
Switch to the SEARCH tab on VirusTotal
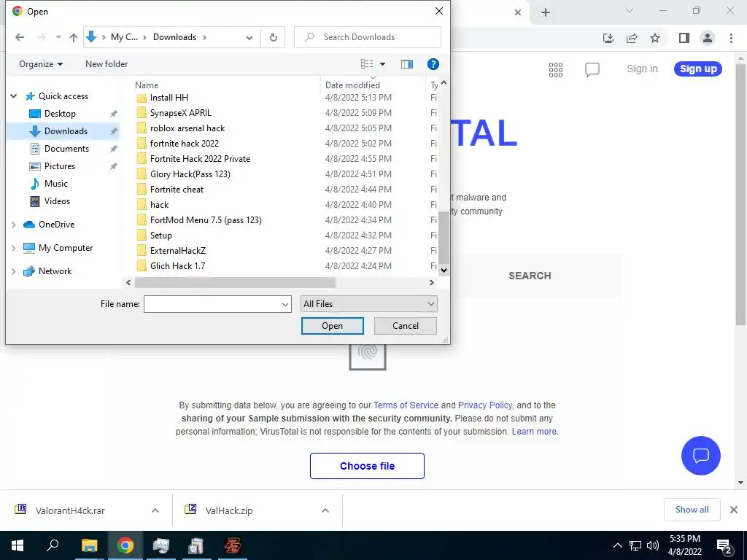click(x=530, y=276)
